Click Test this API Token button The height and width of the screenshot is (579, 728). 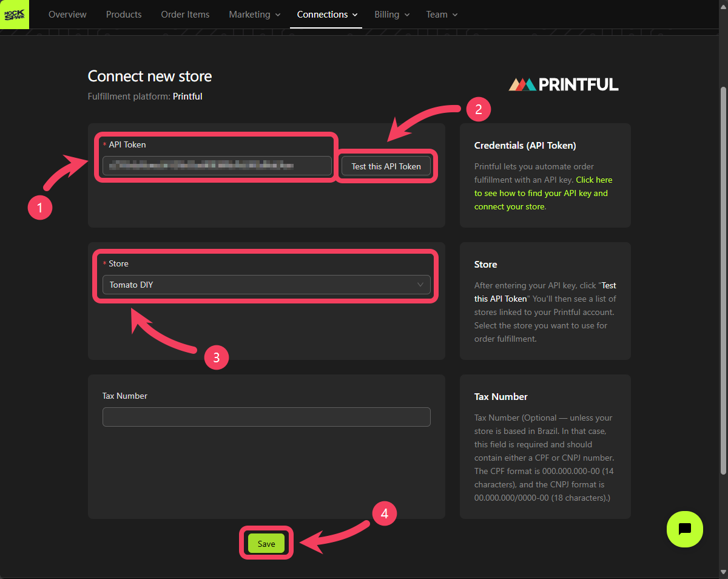pos(386,166)
